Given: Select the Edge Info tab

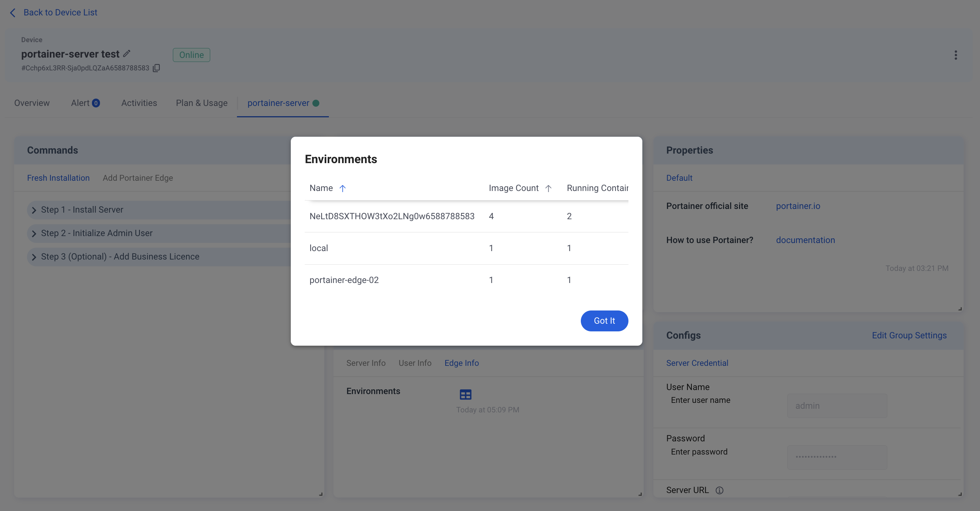Looking at the screenshot, I should click(461, 363).
